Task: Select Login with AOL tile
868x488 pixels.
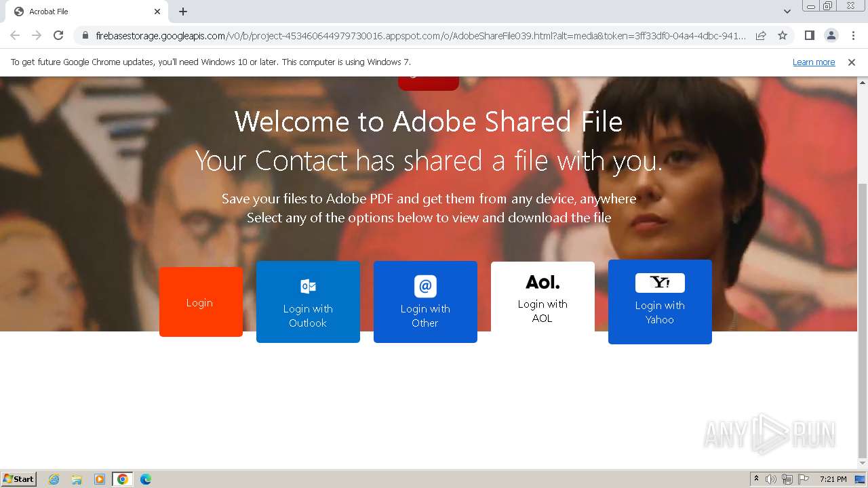Action: (542, 296)
